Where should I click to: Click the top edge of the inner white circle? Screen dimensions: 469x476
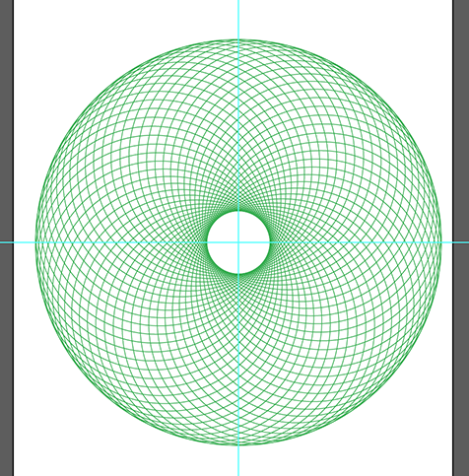[x=238, y=212]
